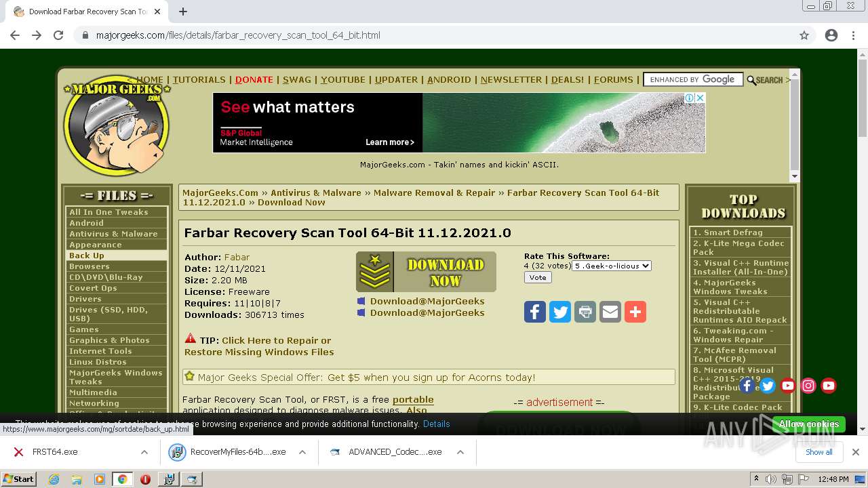
Task: Click the Windows Start button
Action: click(18, 479)
